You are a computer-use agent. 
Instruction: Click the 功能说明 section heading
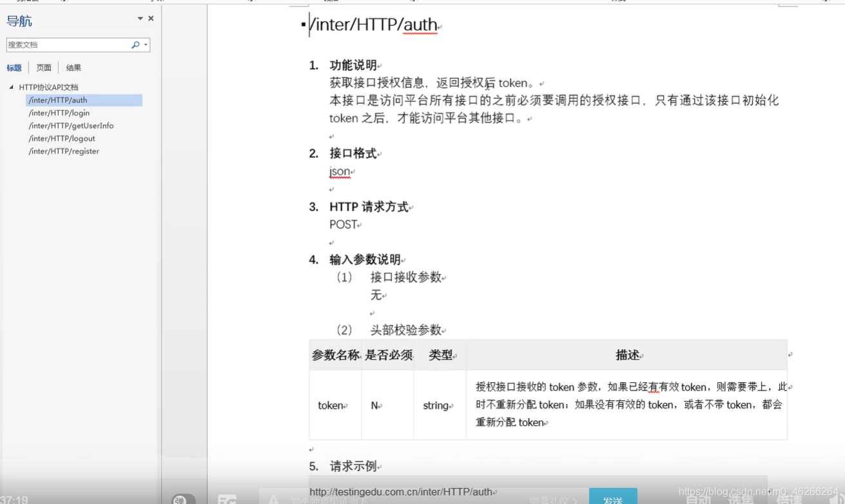[353, 65]
